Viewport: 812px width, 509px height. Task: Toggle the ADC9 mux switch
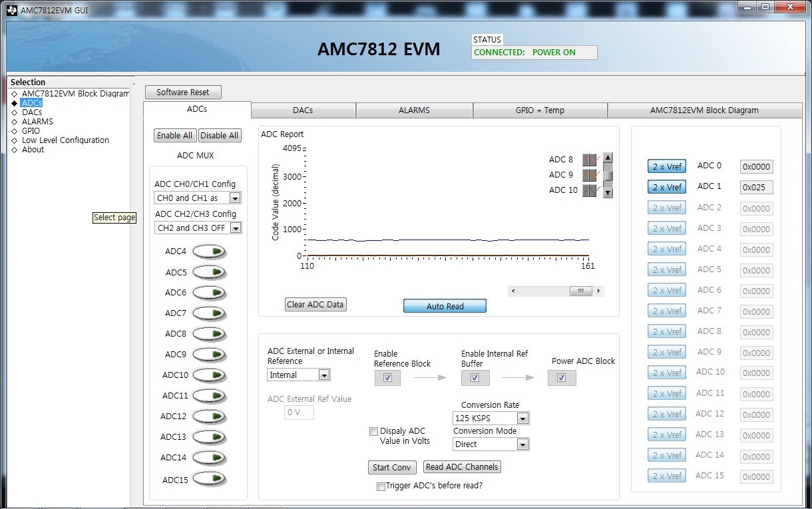click(210, 355)
